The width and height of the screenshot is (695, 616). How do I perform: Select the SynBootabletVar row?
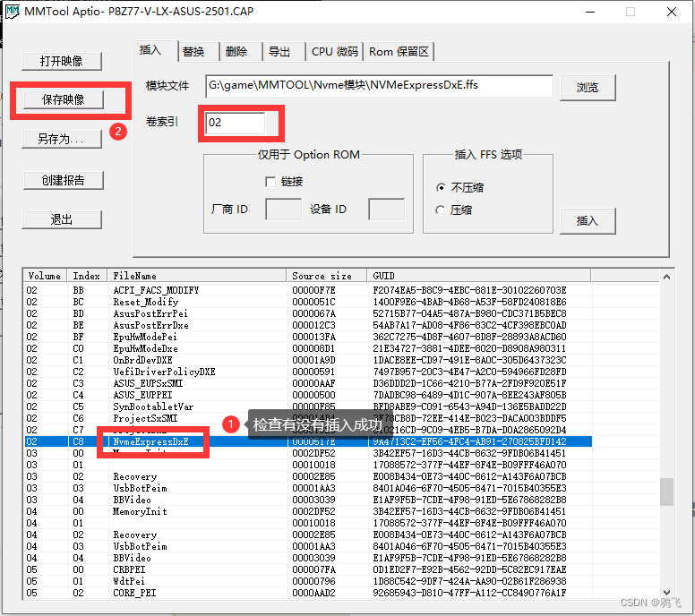[x=307, y=406]
